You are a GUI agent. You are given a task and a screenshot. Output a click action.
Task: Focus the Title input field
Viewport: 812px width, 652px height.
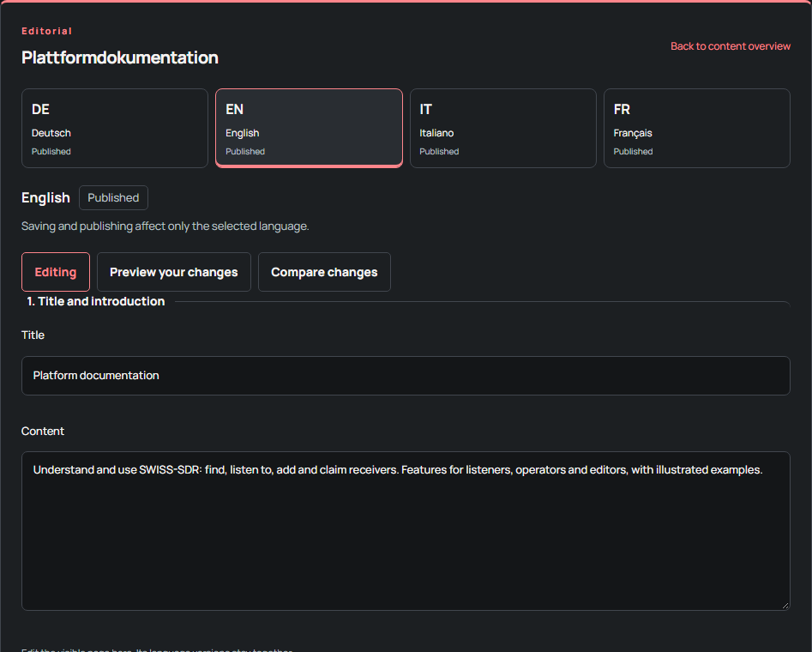(x=406, y=376)
